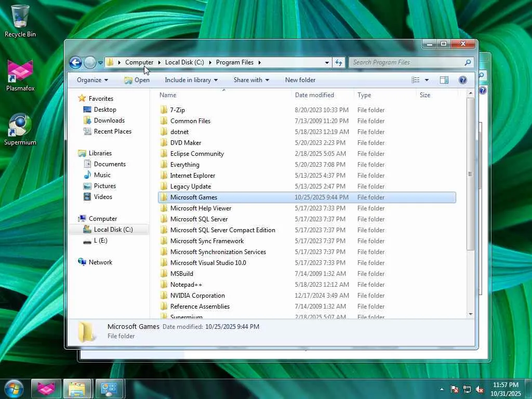
Task: Select the Notepad++ folder
Action: (x=186, y=284)
